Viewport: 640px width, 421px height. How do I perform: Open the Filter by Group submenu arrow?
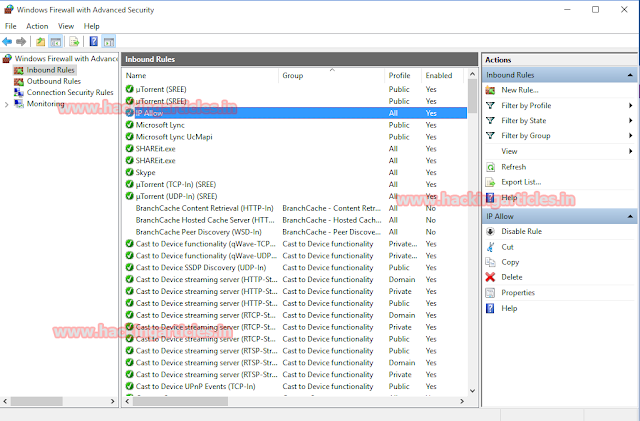[631, 136]
